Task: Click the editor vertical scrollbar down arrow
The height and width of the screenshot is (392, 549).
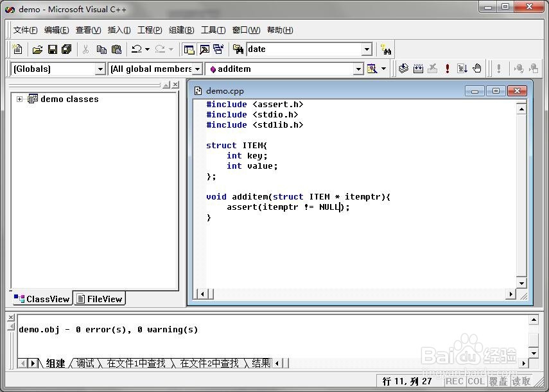Action: tap(521, 284)
